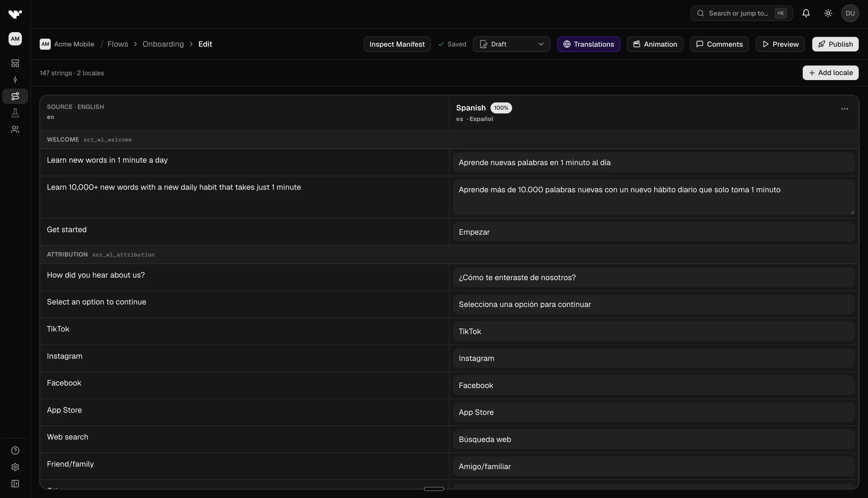Screen dimensions: 868x498
Task: Click the Saved status indicator
Action: (x=452, y=44)
